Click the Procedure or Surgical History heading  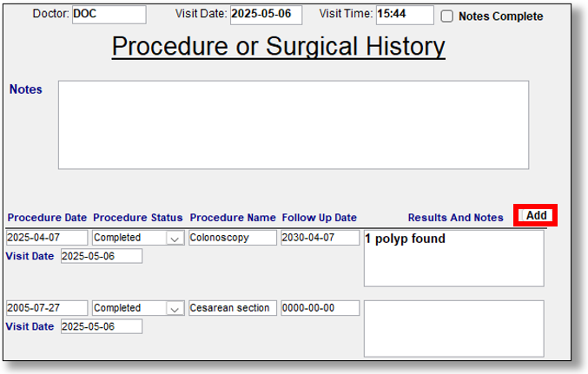point(278,47)
